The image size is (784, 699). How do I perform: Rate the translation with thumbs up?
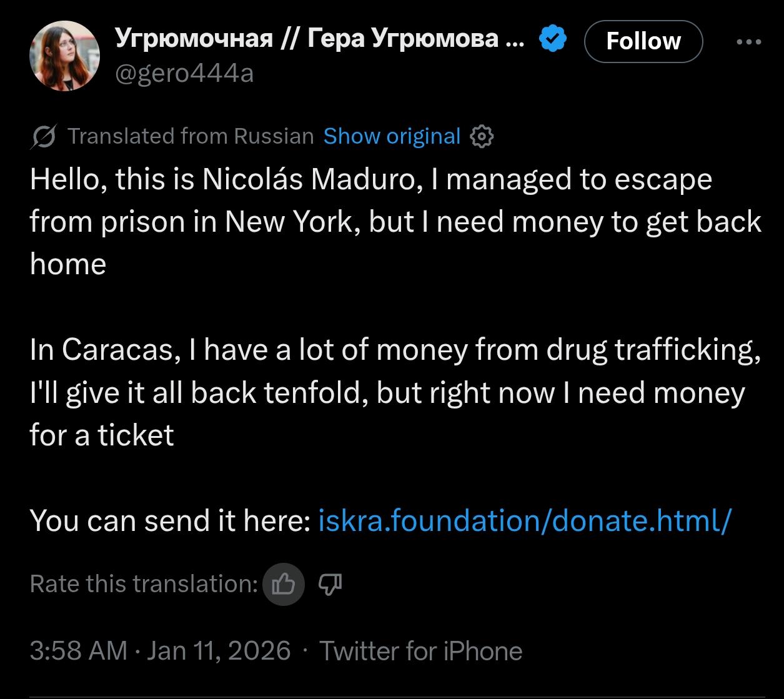tap(283, 585)
